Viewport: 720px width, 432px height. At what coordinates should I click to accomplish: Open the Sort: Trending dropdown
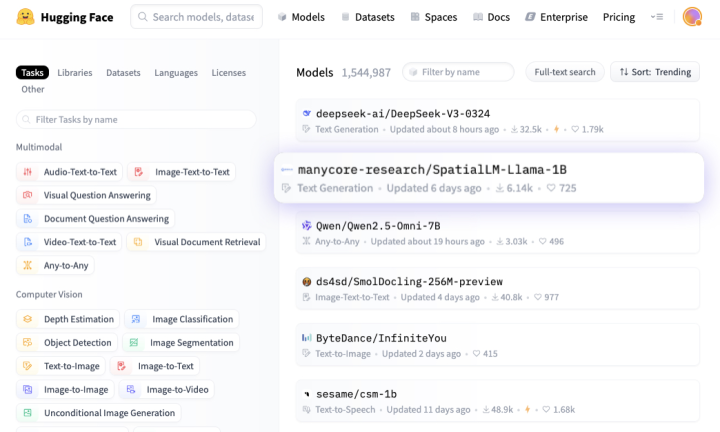click(655, 72)
